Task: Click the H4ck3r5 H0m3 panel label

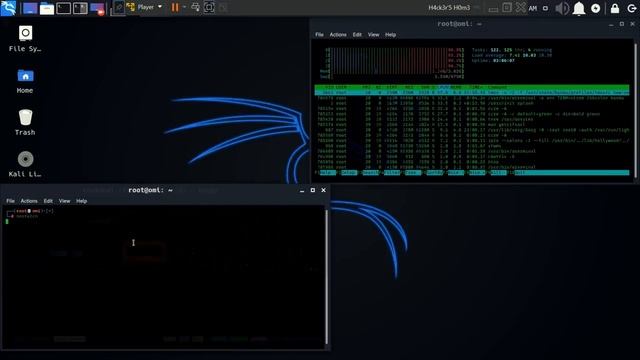Action: click(x=449, y=8)
